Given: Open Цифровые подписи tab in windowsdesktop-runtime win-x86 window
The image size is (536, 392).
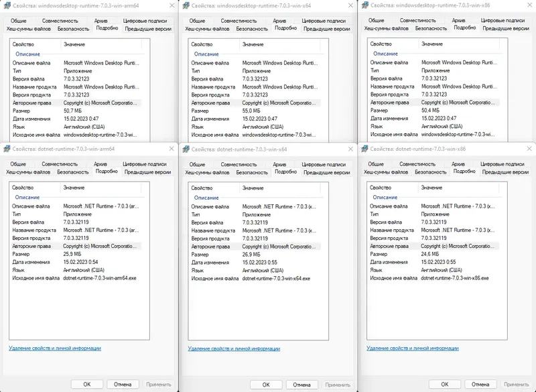Looking at the screenshot, I should coord(503,21).
